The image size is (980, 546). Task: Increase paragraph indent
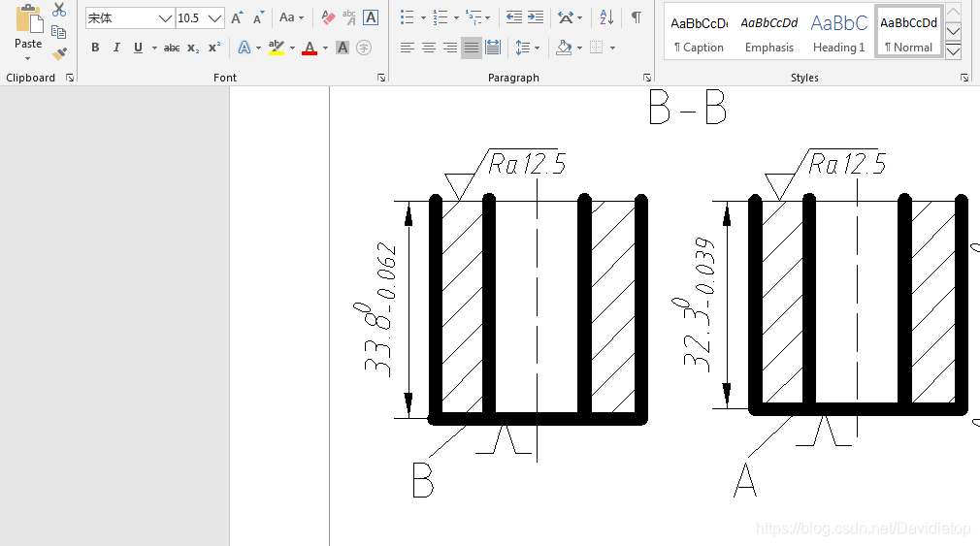[536, 17]
